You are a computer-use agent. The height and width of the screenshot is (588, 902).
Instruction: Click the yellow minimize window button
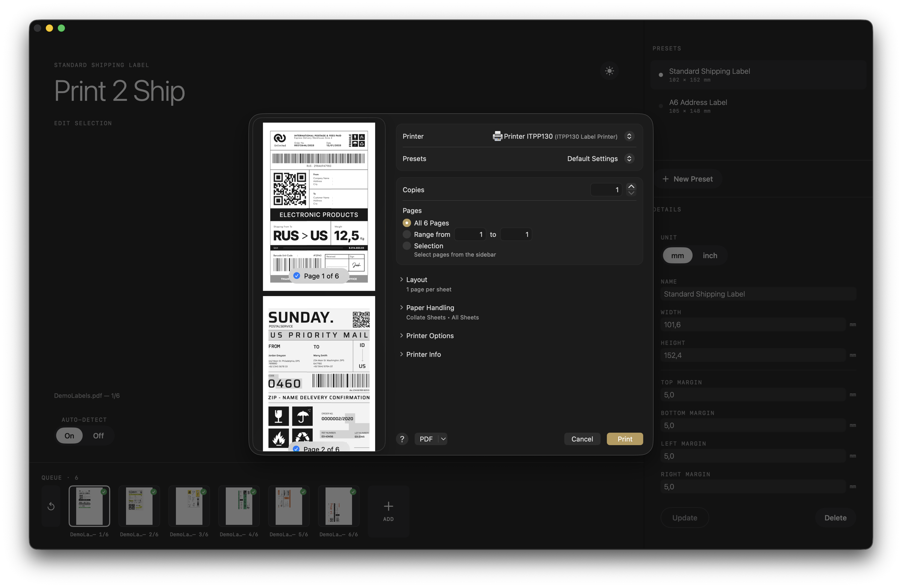point(49,28)
